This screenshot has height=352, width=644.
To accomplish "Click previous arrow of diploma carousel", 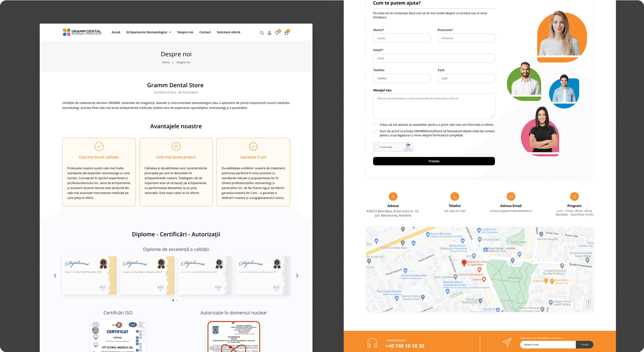I will (x=55, y=275).
